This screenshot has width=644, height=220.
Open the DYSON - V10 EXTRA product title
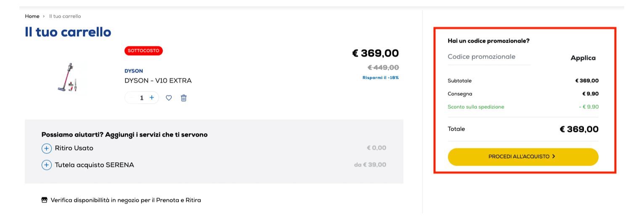pos(158,80)
